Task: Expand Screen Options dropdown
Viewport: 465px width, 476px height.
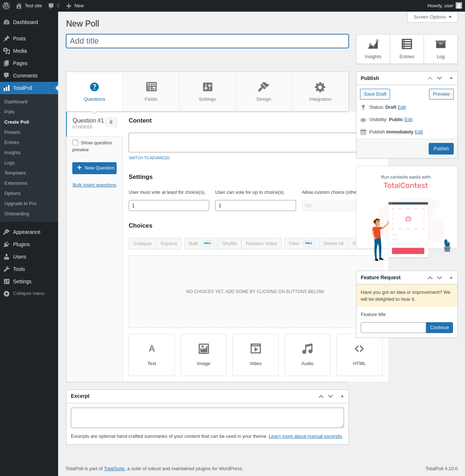Action: pos(432,17)
